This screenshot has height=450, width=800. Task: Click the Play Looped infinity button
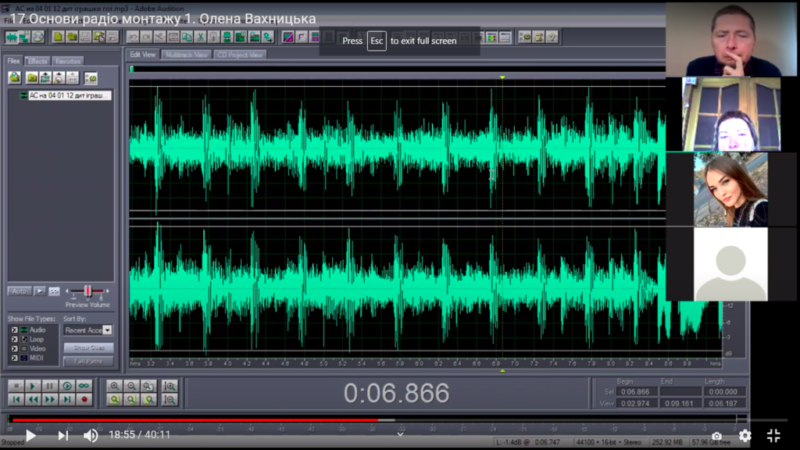pyautogui.click(x=84, y=386)
